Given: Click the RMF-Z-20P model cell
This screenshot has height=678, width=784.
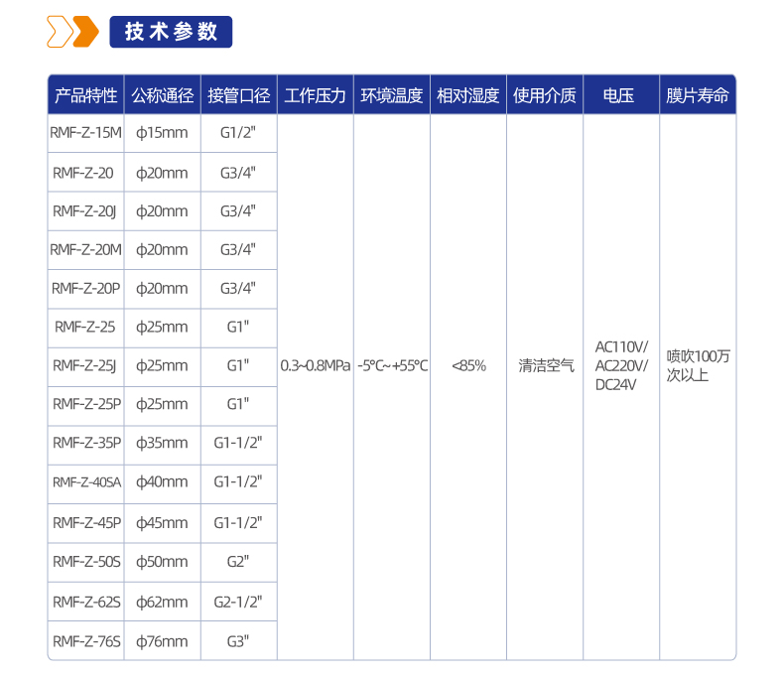Looking at the screenshot, I should pyautogui.click(x=86, y=289).
